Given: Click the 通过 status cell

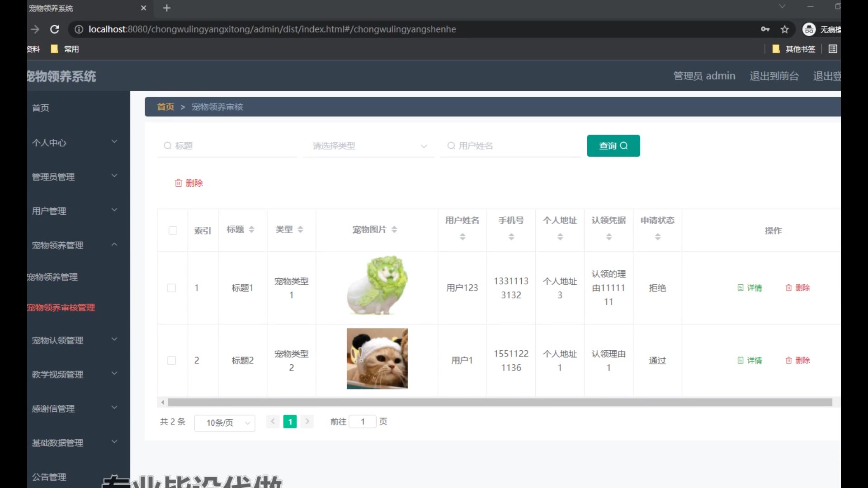Looking at the screenshot, I should point(657,361).
